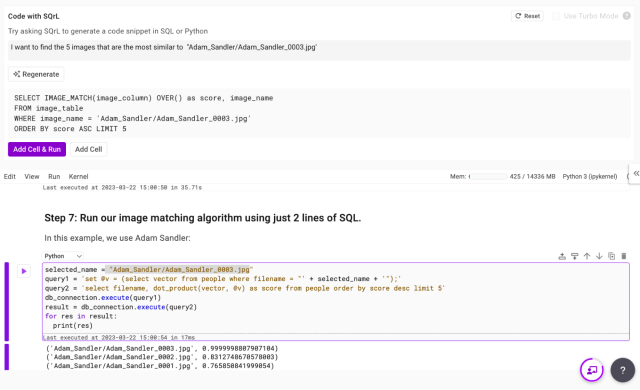This screenshot has height=390, width=640.
Task: Open the Kernel menu
Action: click(x=78, y=177)
